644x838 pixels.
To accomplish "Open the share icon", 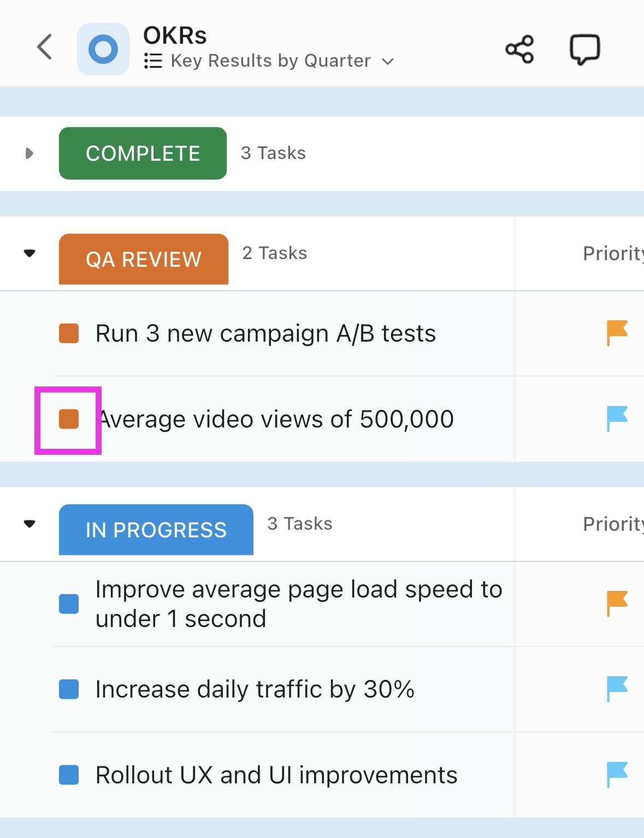I will (x=519, y=49).
